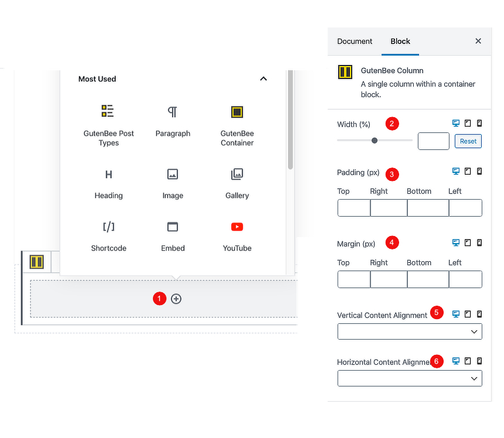The image size is (504, 438).
Task: Open the Vertical Content Alignment dropdown
Action: pyautogui.click(x=409, y=331)
